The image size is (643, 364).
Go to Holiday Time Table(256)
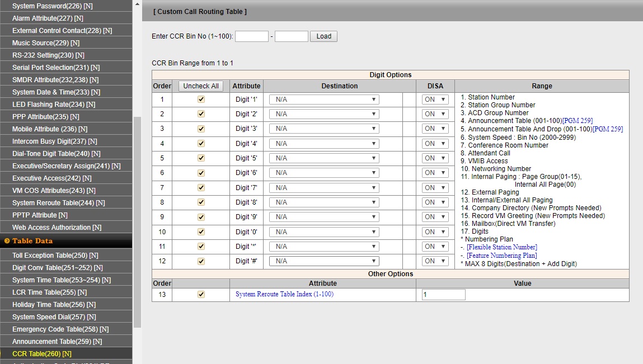[x=54, y=305]
